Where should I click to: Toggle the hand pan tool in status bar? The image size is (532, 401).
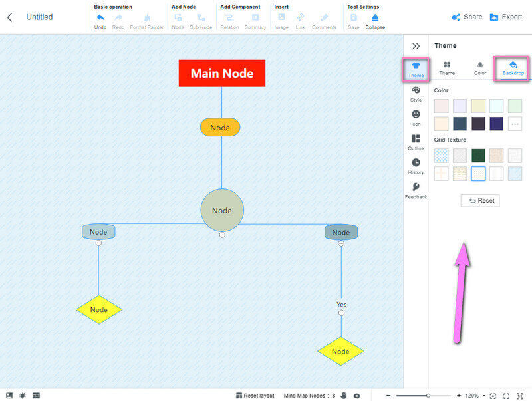[x=344, y=395]
